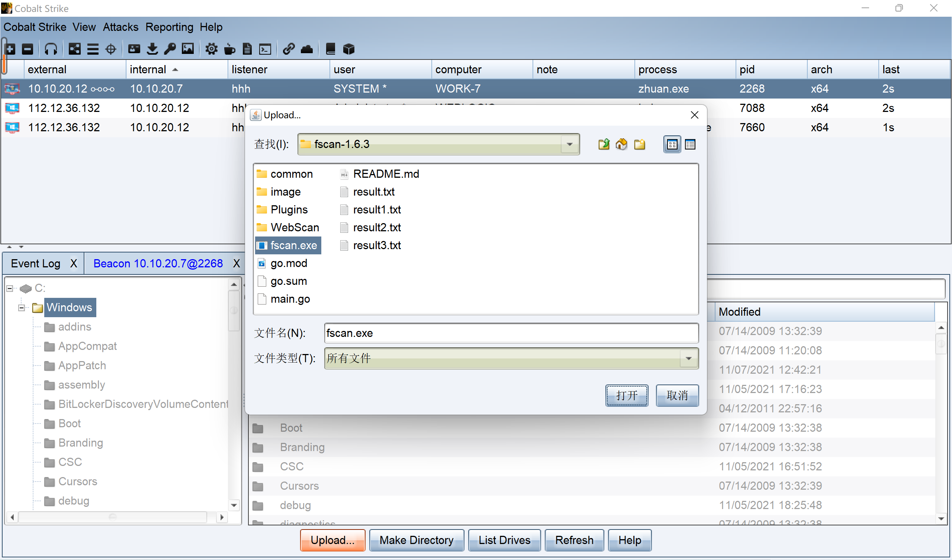Viewport: 952px width, 560px height.
Task: Select go.mod in the file list
Action: click(282, 263)
